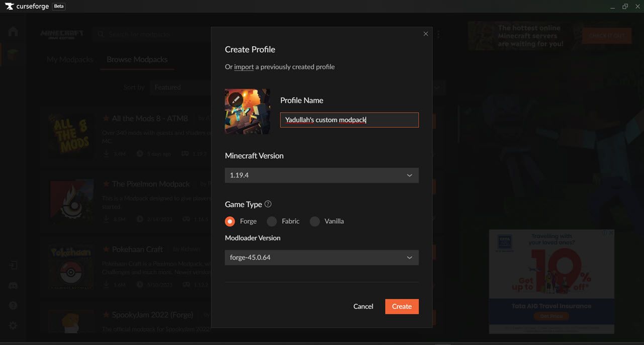Click the Tata AIG Travel Insurance ad
Image resolution: width=644 pixels, height=345 pixels.
tap(551, 281)
